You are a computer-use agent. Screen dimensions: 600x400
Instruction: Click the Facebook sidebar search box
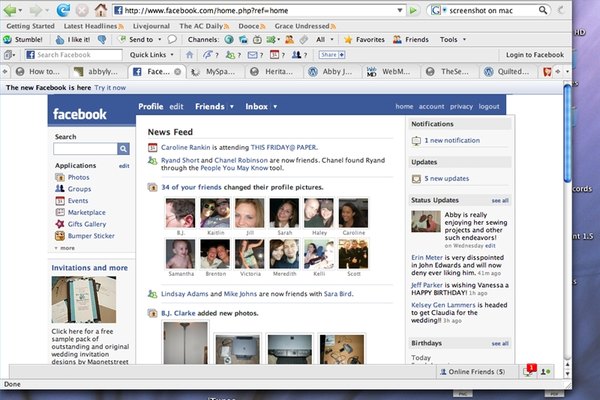click(x=85, y=149)
